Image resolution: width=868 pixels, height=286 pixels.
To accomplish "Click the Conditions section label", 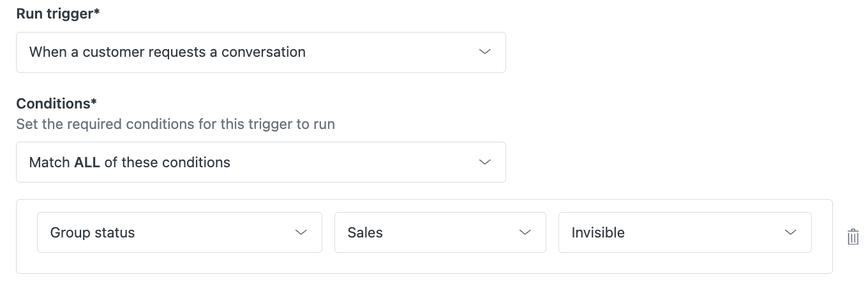I will (56, 103).
